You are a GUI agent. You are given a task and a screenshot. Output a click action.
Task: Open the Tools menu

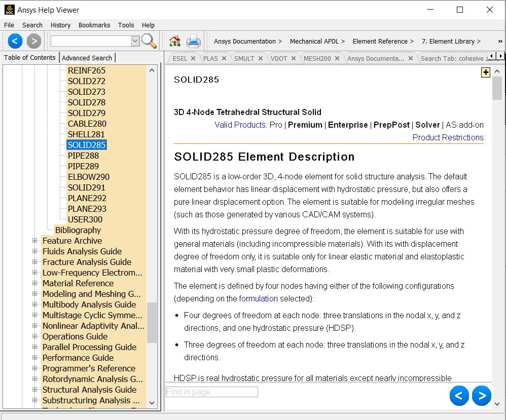pyautogui.click(x=126, y=25)
